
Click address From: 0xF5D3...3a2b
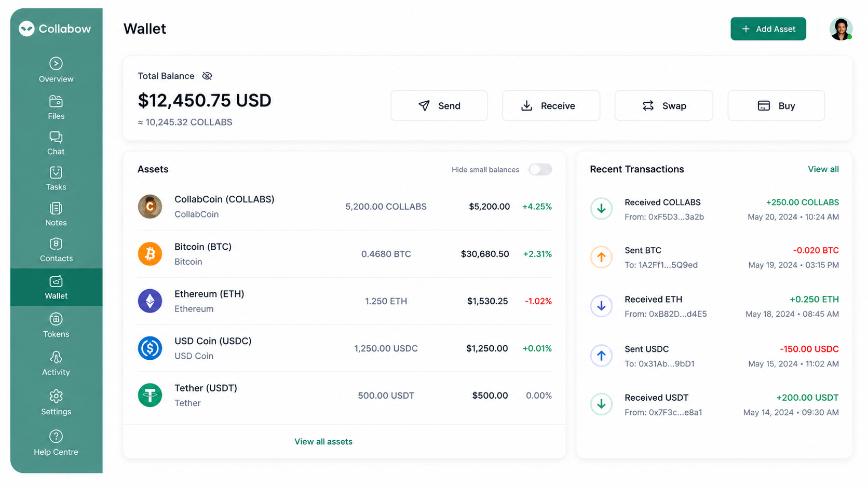664,217
